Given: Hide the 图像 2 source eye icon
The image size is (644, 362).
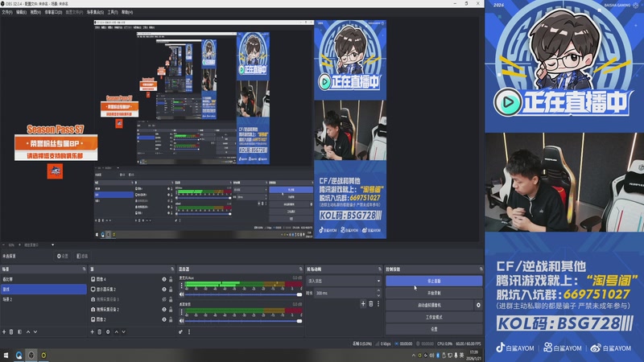Looking at the screenshot, I should point(164,319).
